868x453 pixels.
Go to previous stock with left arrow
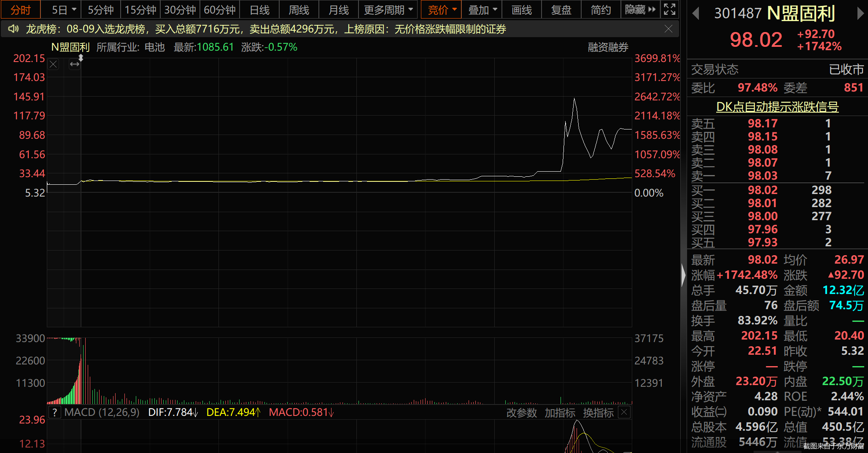(696, 13)
